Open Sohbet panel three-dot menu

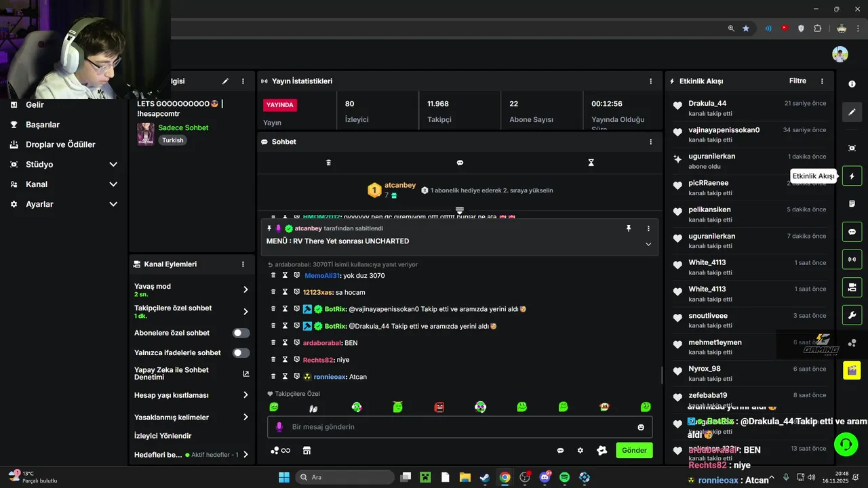(x=650, y=142)
